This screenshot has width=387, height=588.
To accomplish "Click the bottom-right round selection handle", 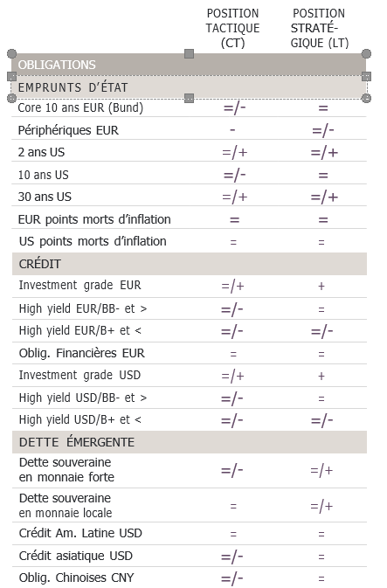I will [x=366, y=98].
